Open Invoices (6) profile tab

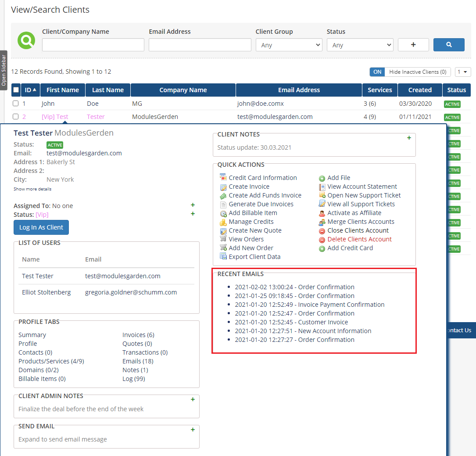point(138,334)
